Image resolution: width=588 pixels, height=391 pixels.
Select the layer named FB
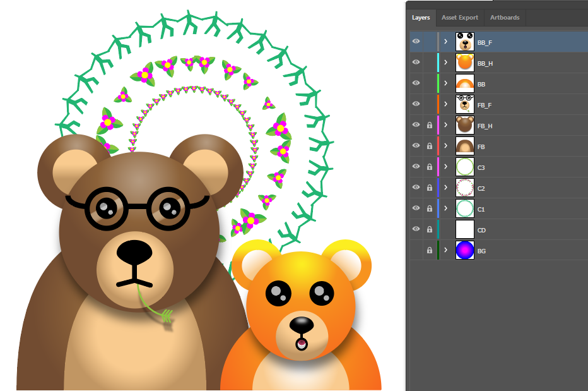481,147
